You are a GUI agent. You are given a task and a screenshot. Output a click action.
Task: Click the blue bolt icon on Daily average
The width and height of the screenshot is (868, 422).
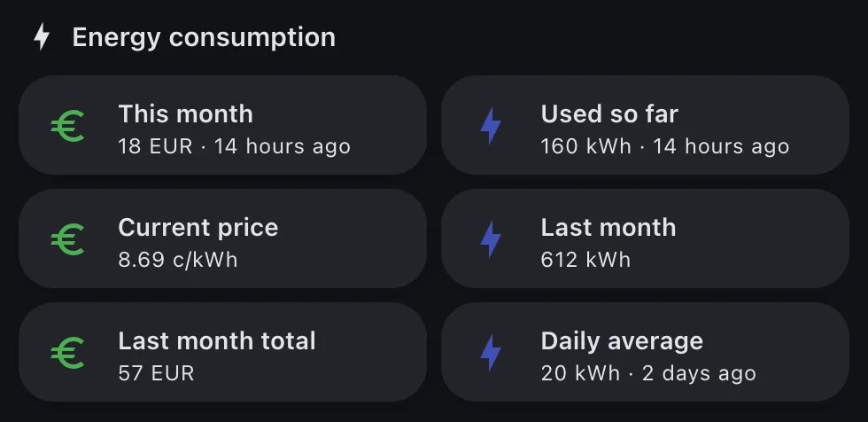click(x=491, y=353)
